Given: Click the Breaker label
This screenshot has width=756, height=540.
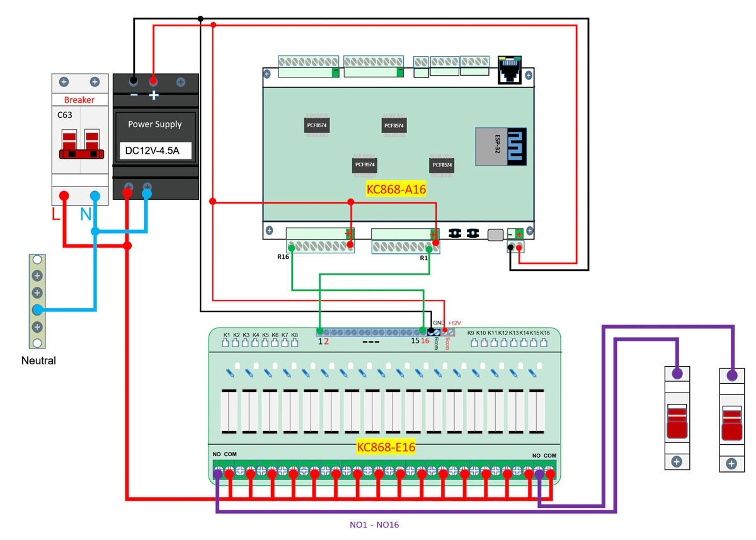Looking at the screenshot, I should coord(79,100).
